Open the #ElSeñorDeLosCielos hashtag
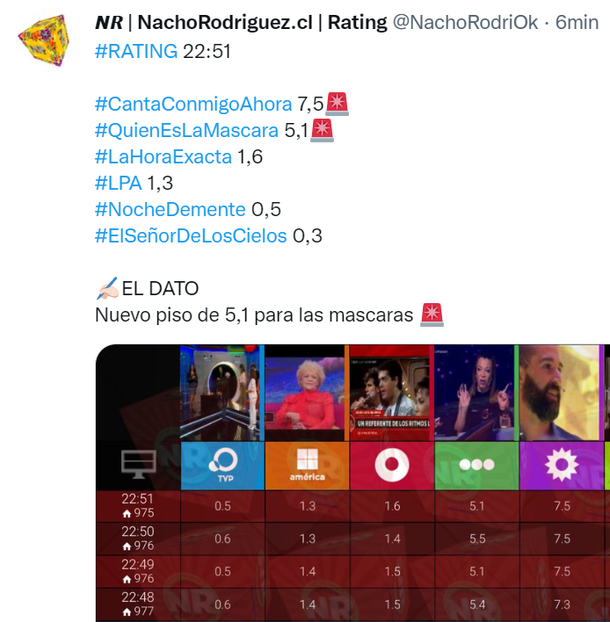Viewport: 610px width, 622px height. tap(191, 236)
